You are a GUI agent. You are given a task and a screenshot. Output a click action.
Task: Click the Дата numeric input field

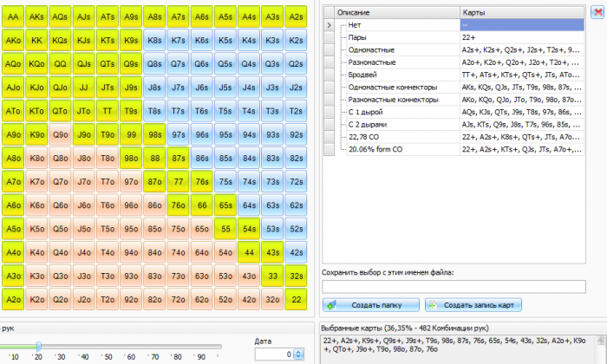[x=275, y=354]
